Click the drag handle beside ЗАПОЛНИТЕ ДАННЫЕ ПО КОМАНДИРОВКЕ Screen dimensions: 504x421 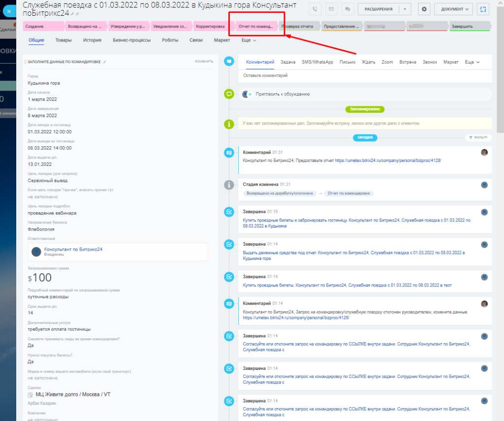pos(25,62)
